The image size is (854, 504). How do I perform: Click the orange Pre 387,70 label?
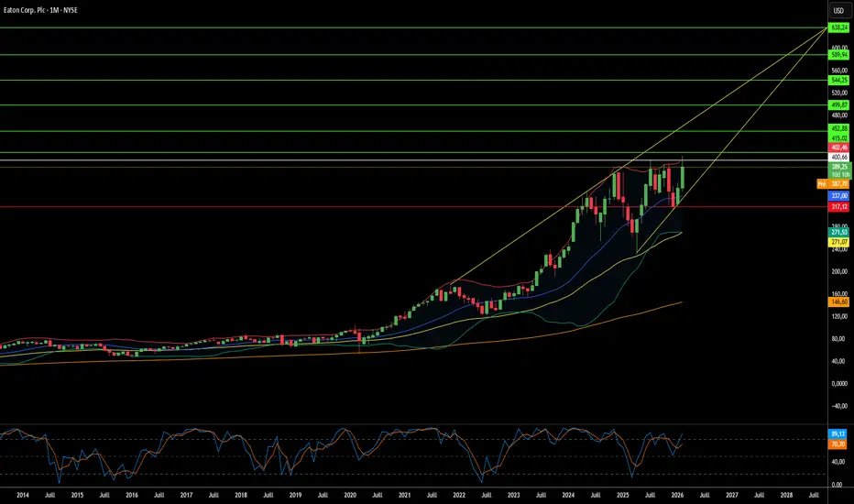833,184
